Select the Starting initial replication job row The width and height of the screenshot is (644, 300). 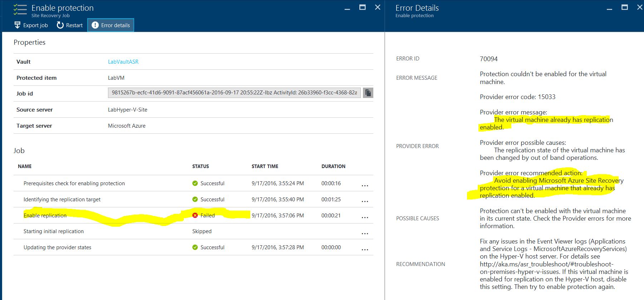54,231
